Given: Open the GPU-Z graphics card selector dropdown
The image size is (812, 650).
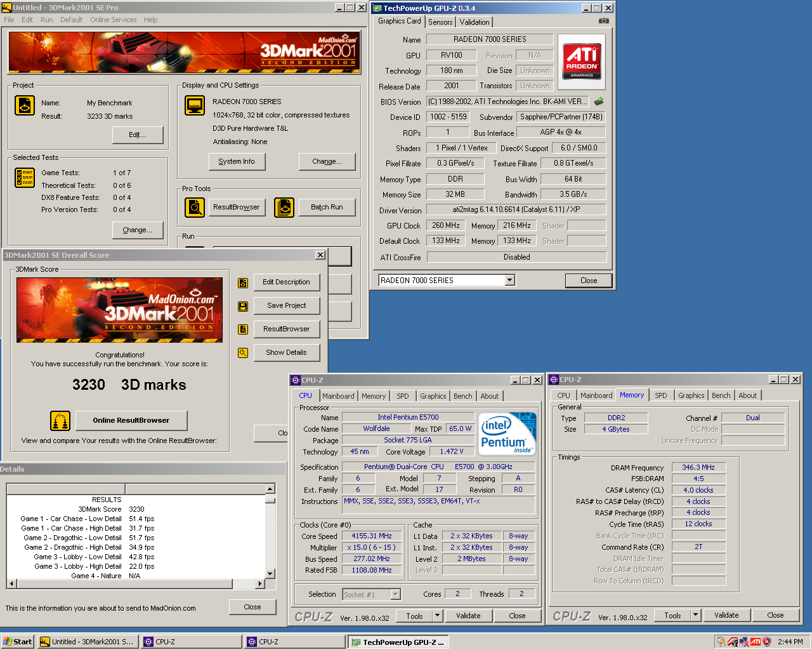Looking at the screenshot, I should pos(509,281).
